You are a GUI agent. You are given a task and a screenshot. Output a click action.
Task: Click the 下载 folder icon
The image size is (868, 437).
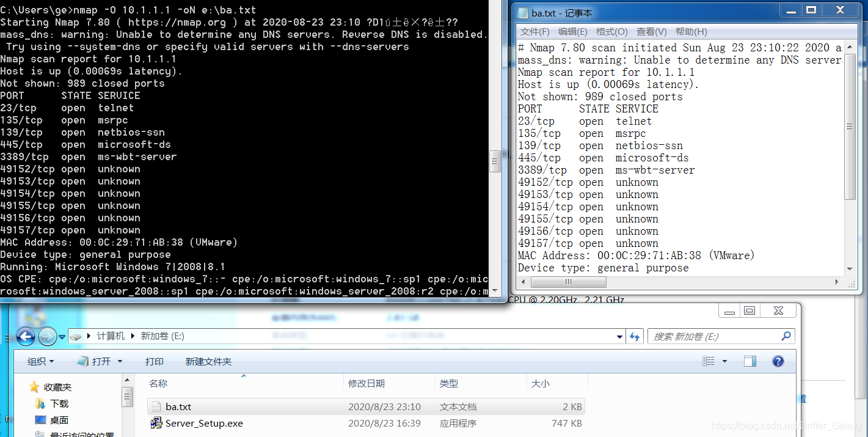40,403
